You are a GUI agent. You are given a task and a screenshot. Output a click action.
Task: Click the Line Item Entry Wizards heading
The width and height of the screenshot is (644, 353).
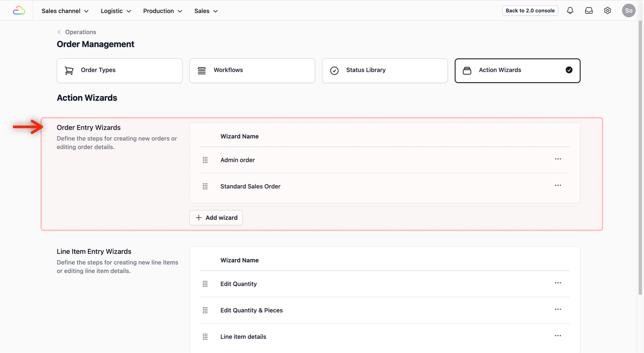click(x=94, y=251)
